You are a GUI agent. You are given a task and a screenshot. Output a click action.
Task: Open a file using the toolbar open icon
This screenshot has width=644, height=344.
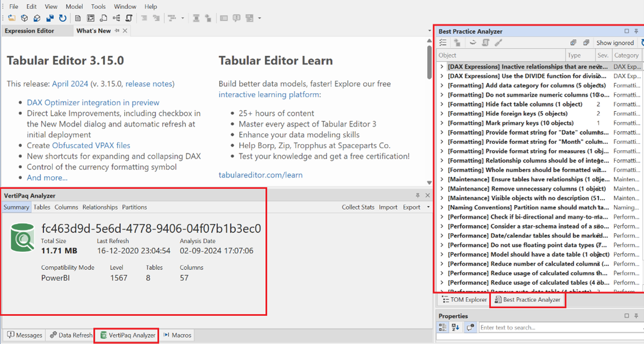pyautogui.click(x=11, y=18)
